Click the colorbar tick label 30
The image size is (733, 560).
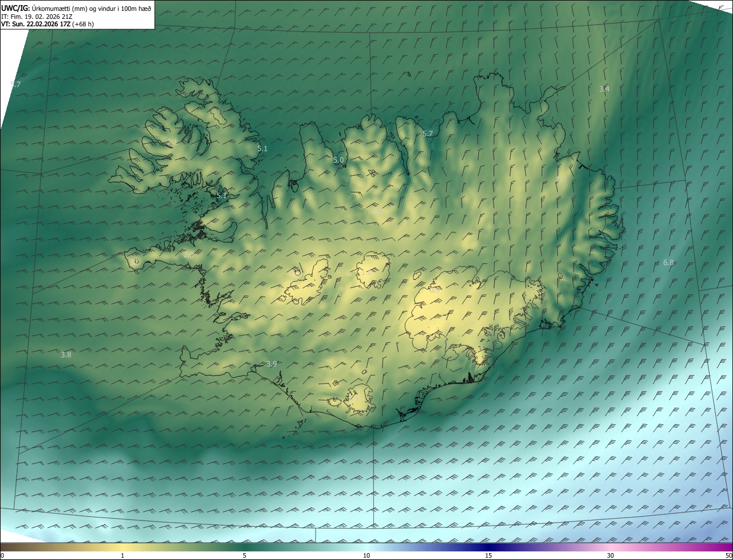pyautogui.click(x=610, y=555)
